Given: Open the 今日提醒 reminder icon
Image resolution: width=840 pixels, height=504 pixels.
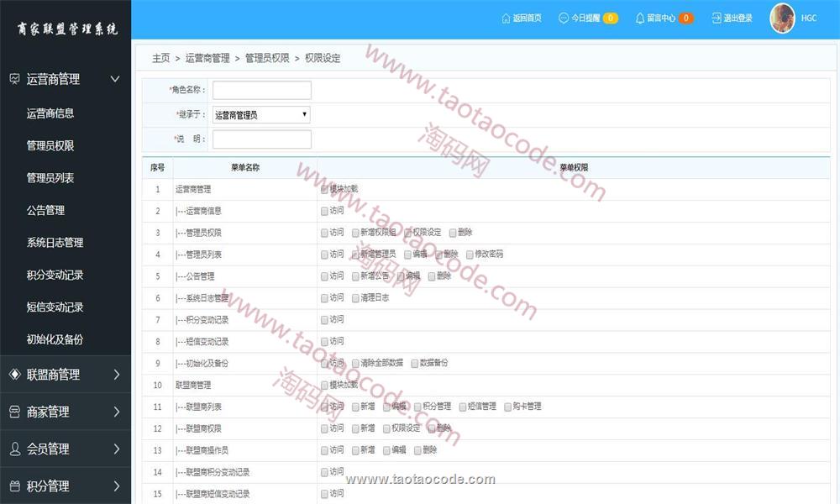Looking at the screenshot, I should click(563, 18).
